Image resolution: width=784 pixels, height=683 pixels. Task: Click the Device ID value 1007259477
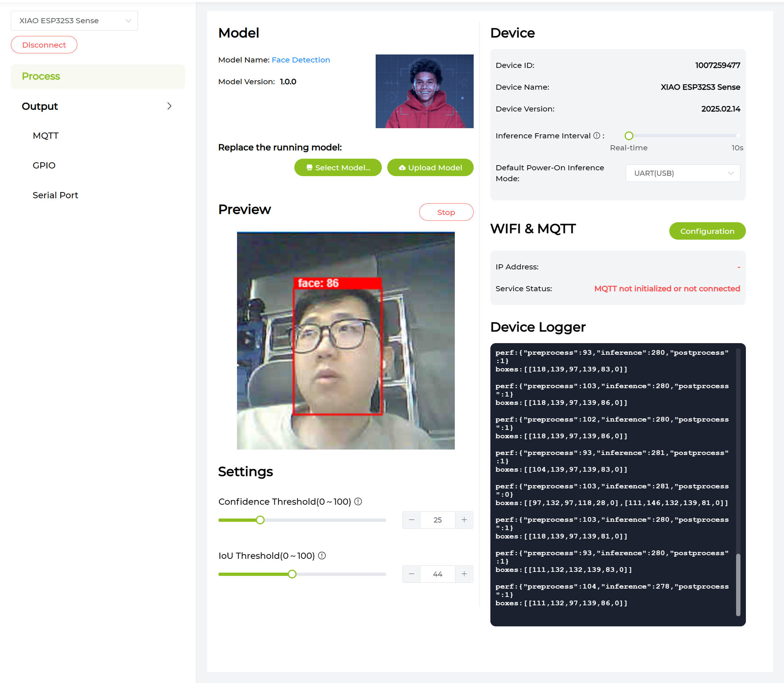[x=718, y=66]
